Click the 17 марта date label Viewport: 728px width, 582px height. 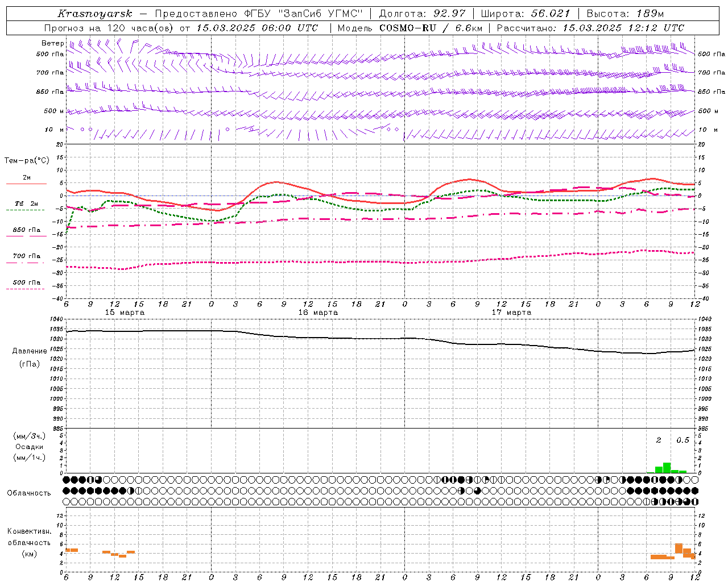pos(511,313)
